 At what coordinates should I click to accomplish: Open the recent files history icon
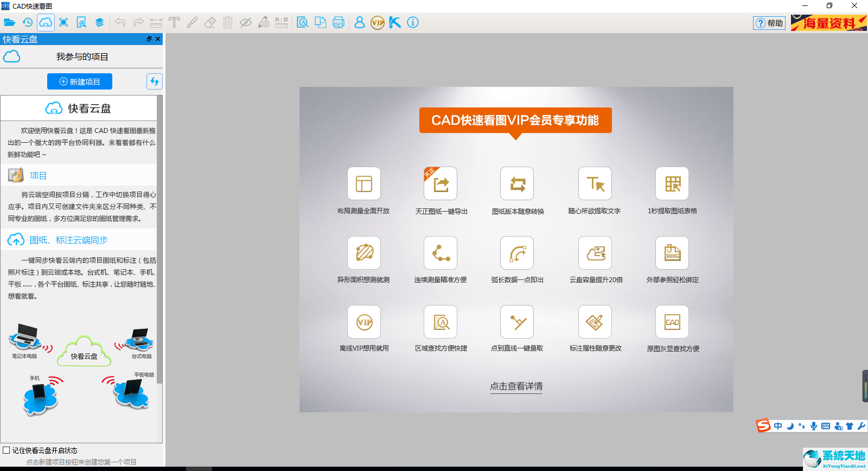28,23
